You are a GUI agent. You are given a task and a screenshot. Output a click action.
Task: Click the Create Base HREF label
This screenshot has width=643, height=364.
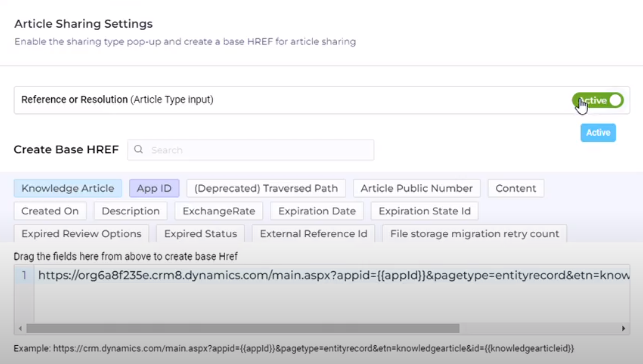pos(66,150)
